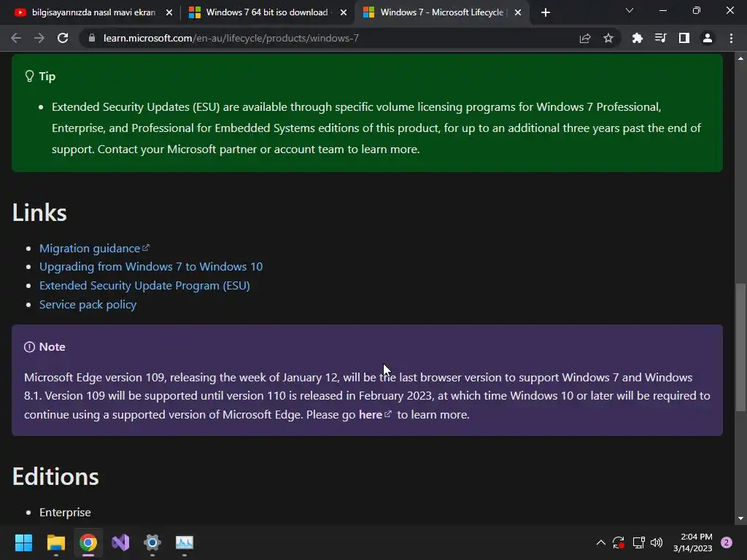Open Service pack policy link
The image size is (747, 560).
pyautogui.click(x=88, y=304)
